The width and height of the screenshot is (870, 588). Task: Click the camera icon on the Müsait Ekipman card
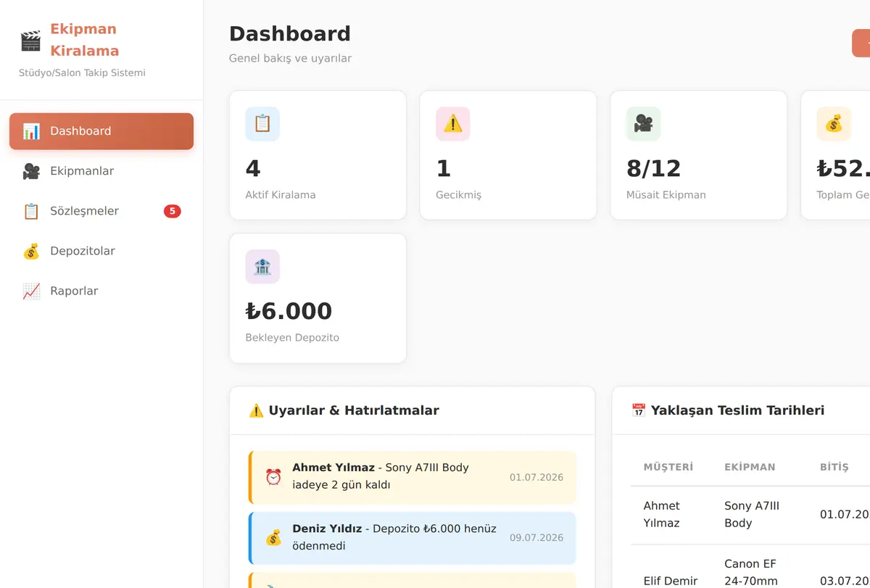tap(643, 124)
